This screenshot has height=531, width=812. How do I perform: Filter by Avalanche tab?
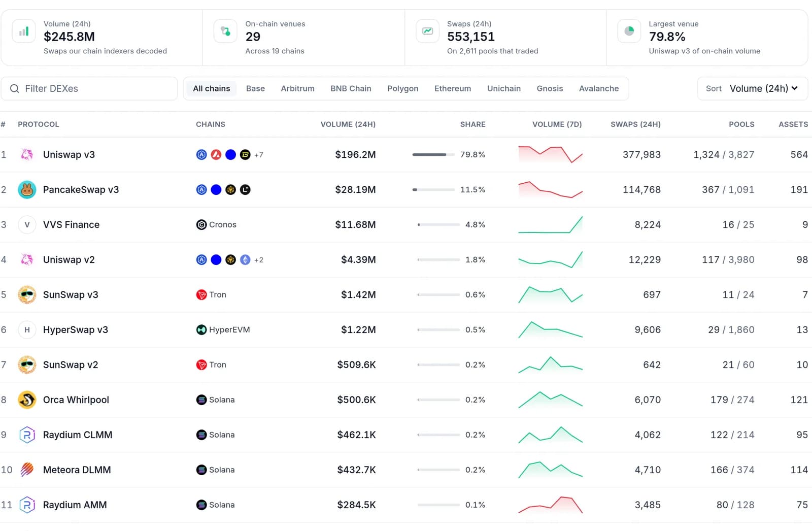click(599, 89)
